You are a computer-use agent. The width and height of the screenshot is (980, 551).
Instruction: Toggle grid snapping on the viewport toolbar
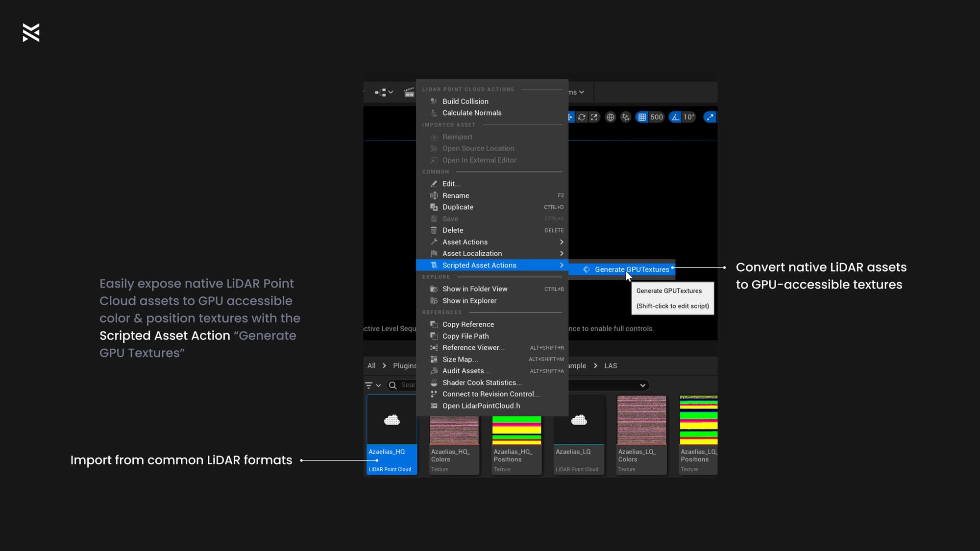(642, 117)
